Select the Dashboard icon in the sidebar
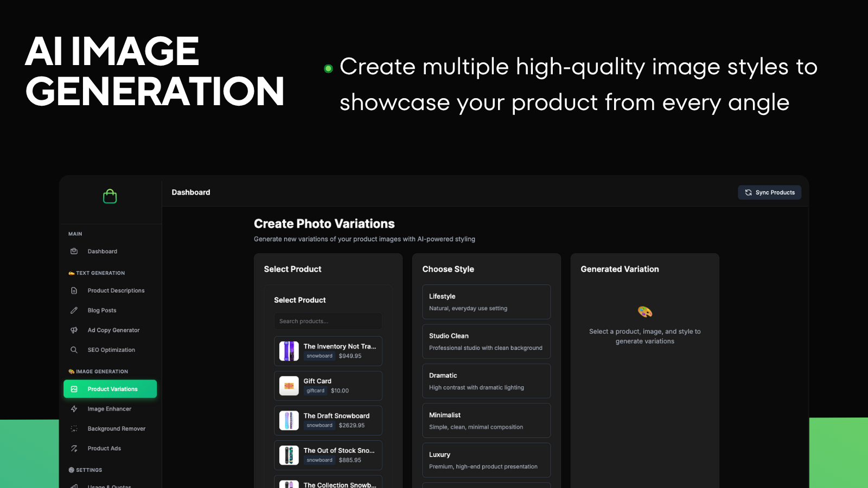The height and width of the screenshot is (488, 868). (74, 251)
